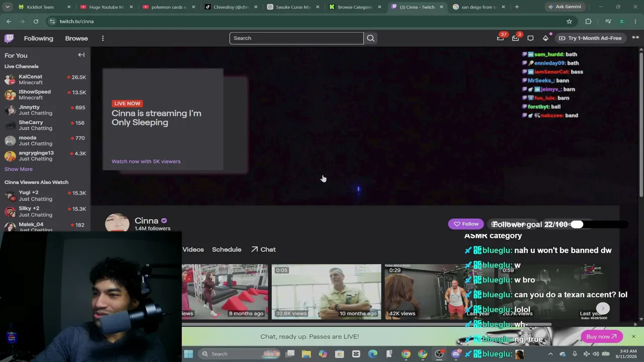Open Microsoft Store from taskbar

coord(340,354)
